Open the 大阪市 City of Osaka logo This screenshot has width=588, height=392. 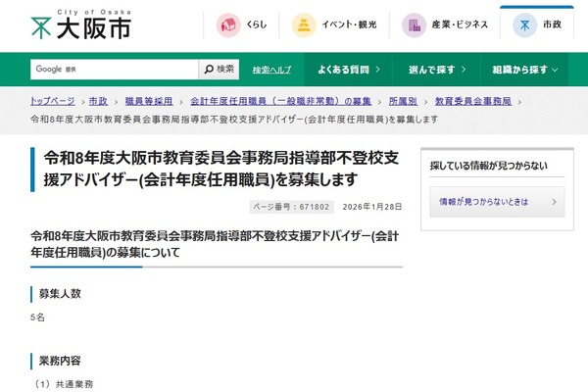pyautogui.click(x=80, y=24)
